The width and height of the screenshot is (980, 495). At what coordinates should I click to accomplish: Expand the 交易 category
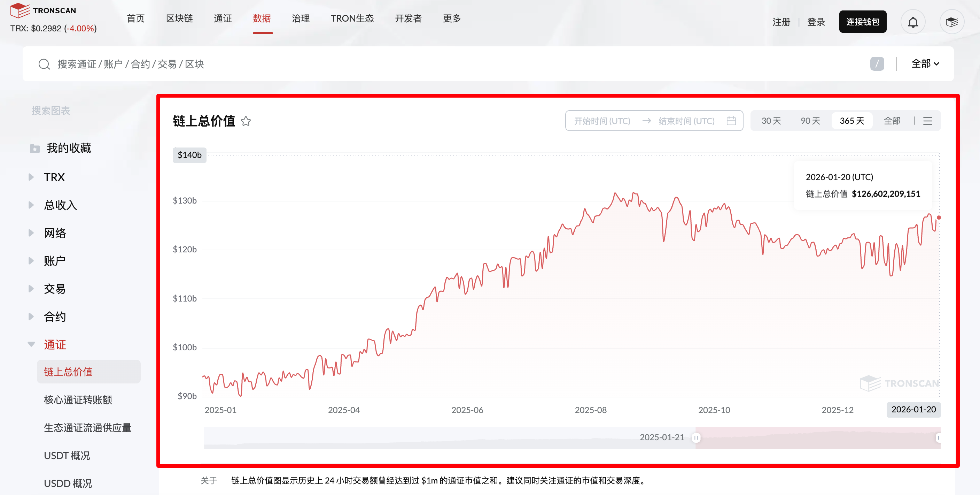[x=31, y=289]
